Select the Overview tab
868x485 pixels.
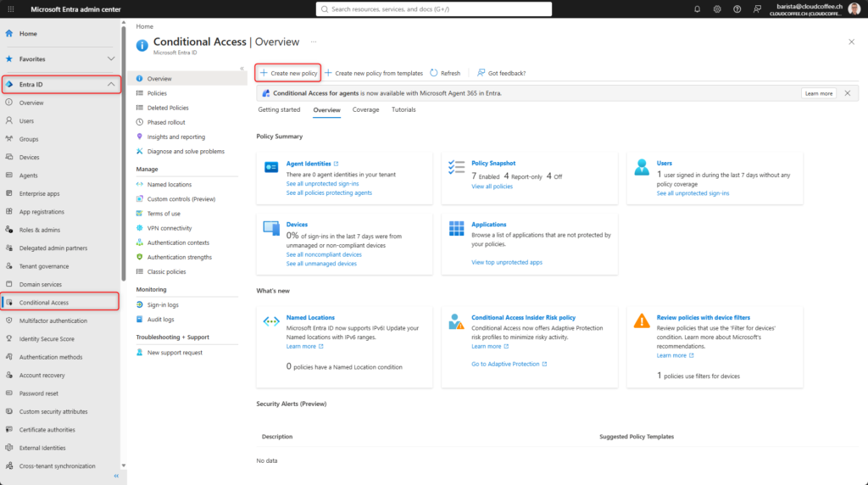pyautogui.click(x=326, y=109)
